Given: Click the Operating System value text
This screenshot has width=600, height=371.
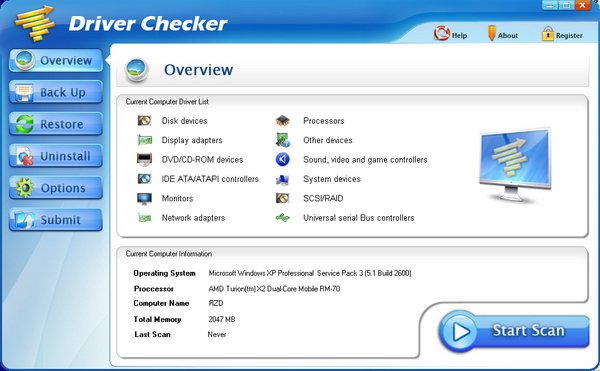Looking at the screenshot, I should [310, 273].
